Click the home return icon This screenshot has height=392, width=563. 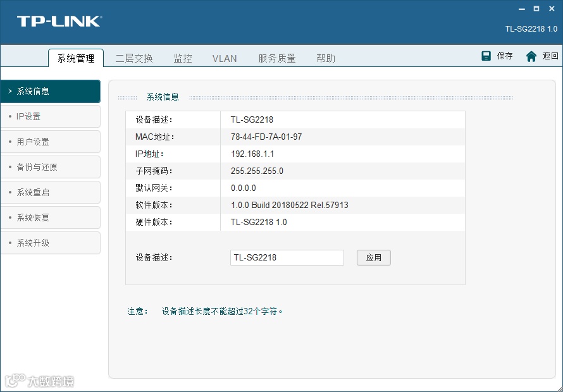(x=531, y=56)
